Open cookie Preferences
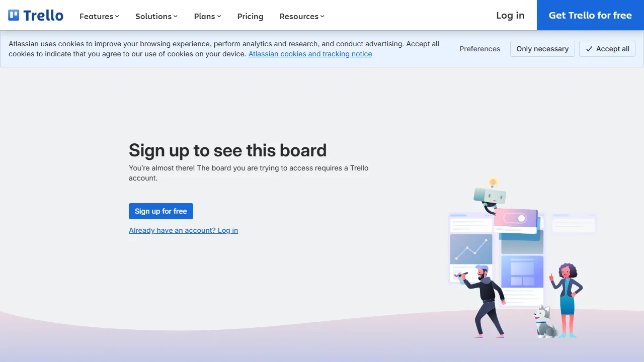Screen dimensions: 644x362 click(x=479, y=49)
